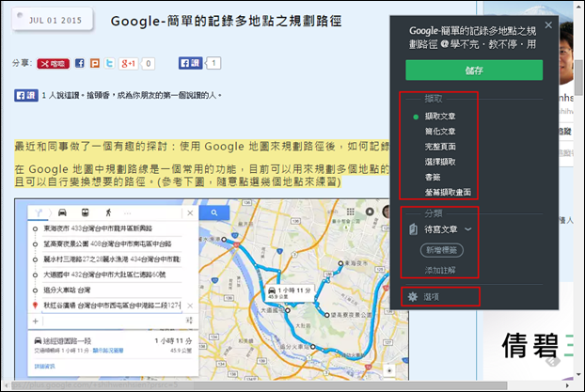
Task: Share the post via Plurk 噗浪 button
Action: (53, 64)
